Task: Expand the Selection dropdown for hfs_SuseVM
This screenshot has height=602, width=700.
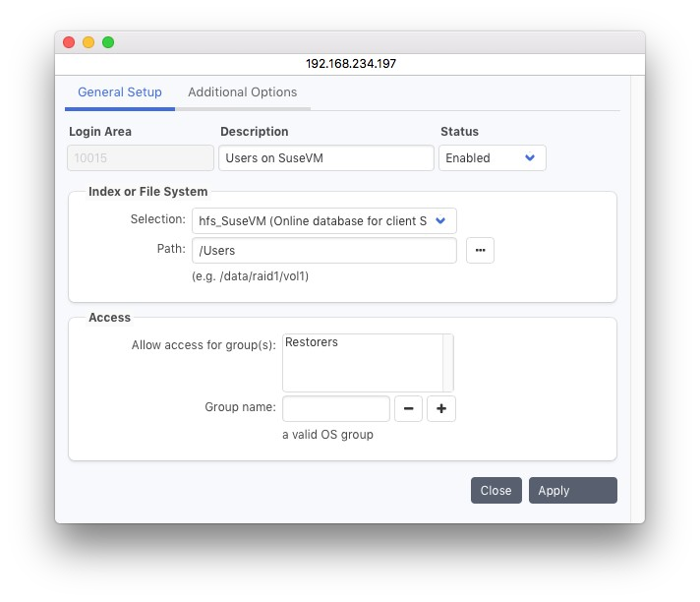Action: pos(324,220)
